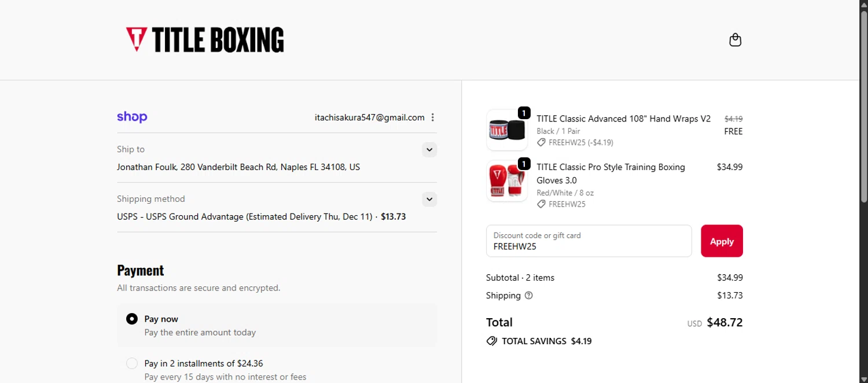Click the shipping info question mark icon

click(x=528, y=296)
